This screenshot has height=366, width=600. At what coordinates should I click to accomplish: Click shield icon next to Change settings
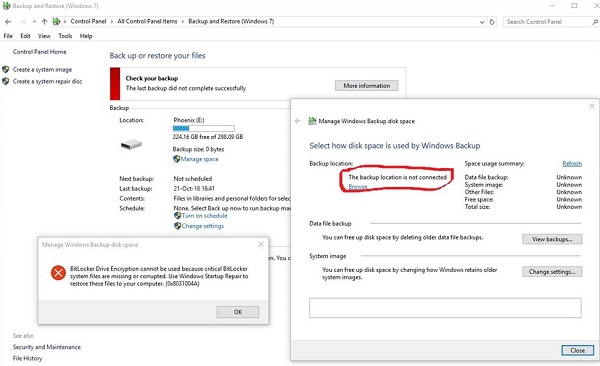pos(177,226)
